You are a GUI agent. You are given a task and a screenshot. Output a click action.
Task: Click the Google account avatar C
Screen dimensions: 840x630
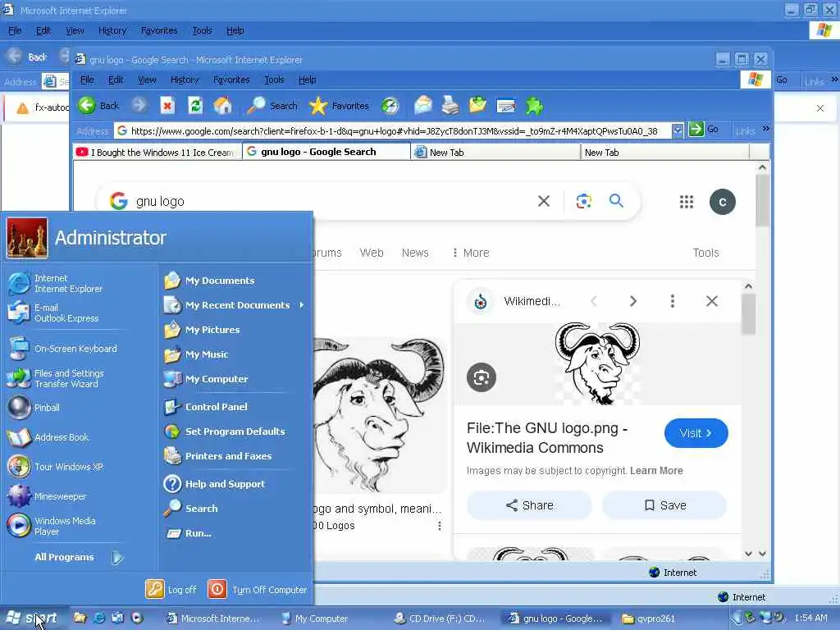722,202
